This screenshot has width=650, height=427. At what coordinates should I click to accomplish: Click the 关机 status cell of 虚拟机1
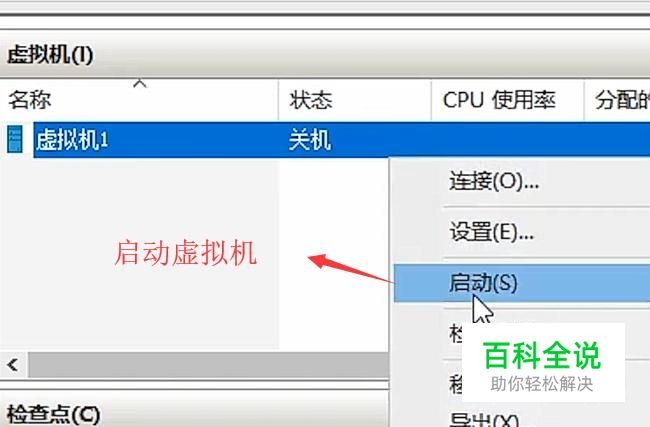(310, 140)
